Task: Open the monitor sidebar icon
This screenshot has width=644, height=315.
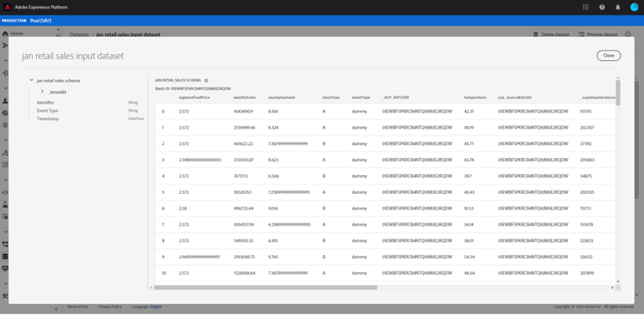Action: point(5,268)
